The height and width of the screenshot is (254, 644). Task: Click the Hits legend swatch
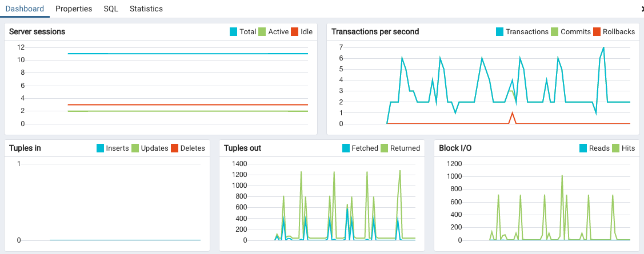[x=616, y=148]
